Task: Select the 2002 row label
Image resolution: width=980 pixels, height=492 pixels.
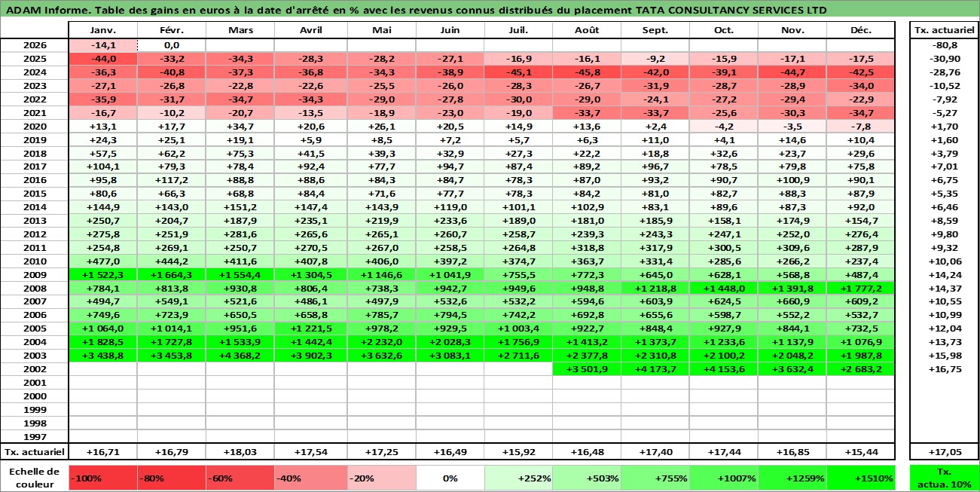Action: pos(35,369)
